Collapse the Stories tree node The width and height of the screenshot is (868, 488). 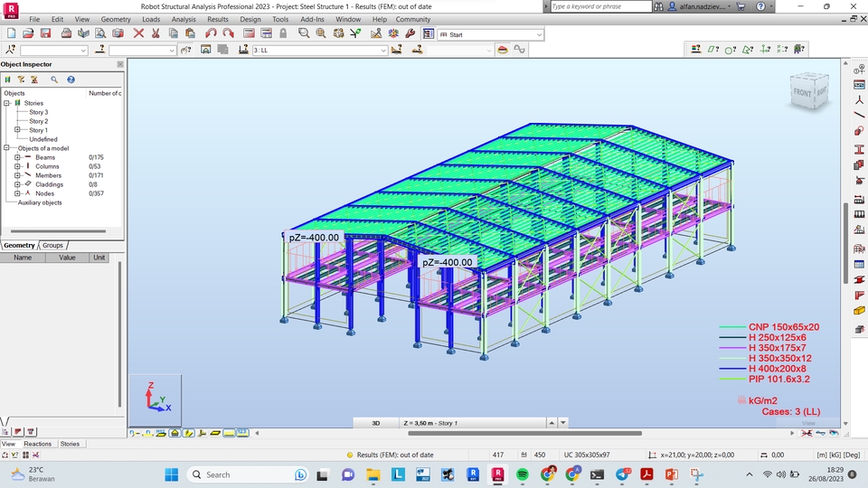6,103
